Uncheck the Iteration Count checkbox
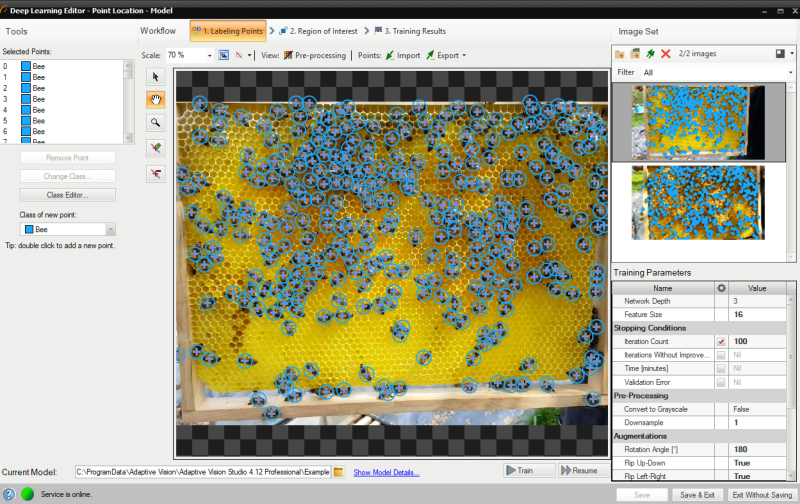This screenshot has width=800, height=504. [x=721, y=341]
